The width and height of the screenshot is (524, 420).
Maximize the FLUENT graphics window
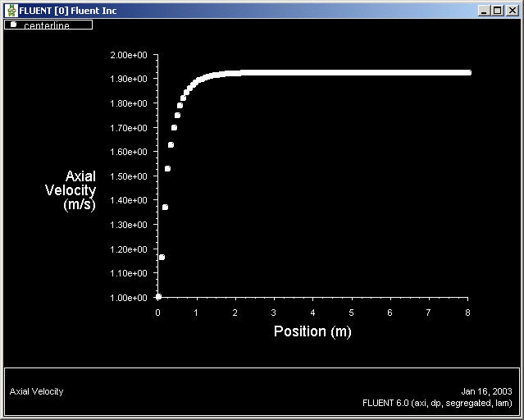(497, 11)
